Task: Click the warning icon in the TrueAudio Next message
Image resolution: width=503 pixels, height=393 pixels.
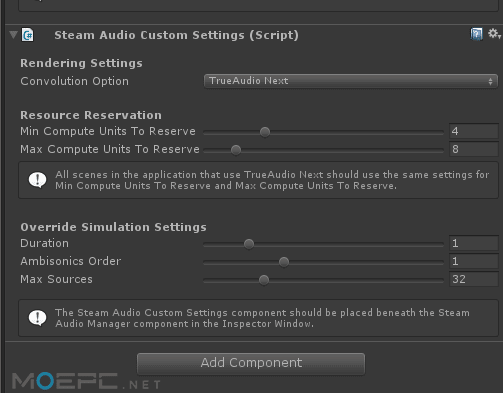Action: [x=38, y=180]
